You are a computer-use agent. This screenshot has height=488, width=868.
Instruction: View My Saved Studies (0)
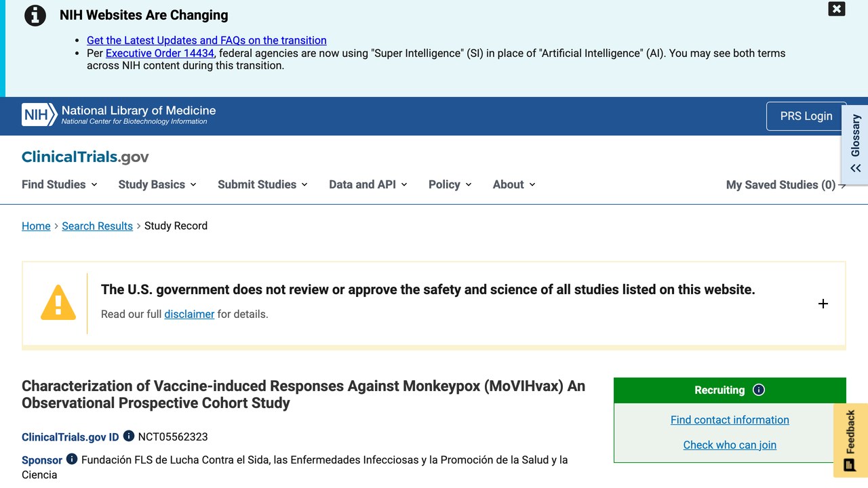(786, 185)
